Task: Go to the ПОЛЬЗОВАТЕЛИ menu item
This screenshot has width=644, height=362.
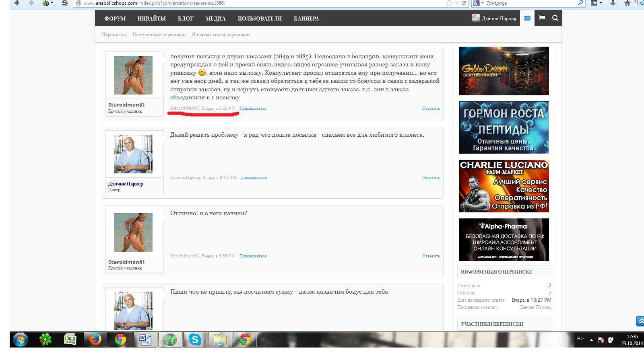Action: point(260,19)
